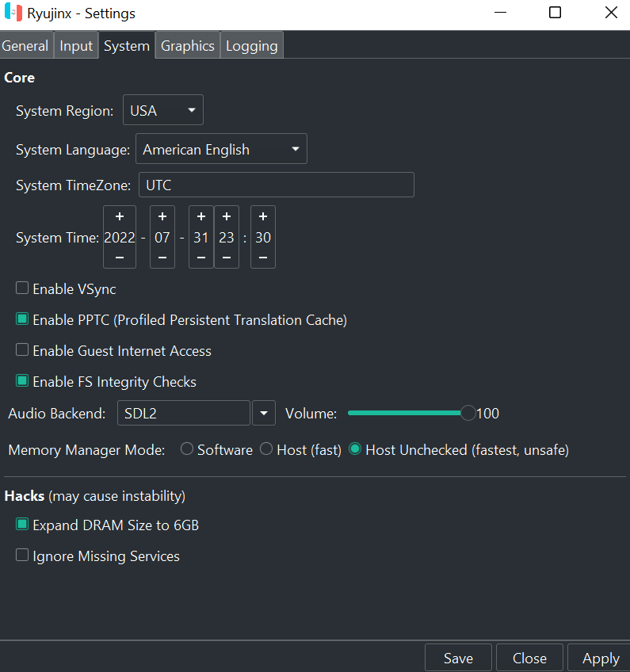Viewport: 630px width, 672px height.
Task: Increase the system time minutes
Action: (x=263, y=216)
